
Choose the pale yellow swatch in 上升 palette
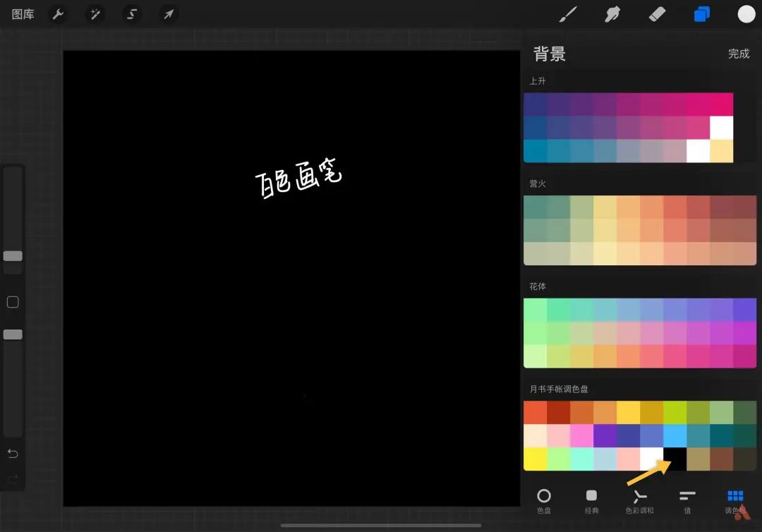click(x=722, y=151)
